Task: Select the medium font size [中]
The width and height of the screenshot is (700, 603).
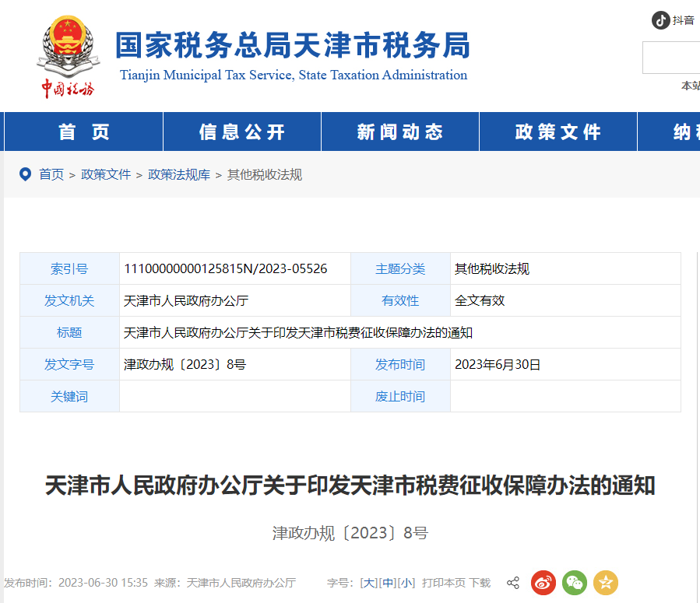Action: click(x=389, y=582)
